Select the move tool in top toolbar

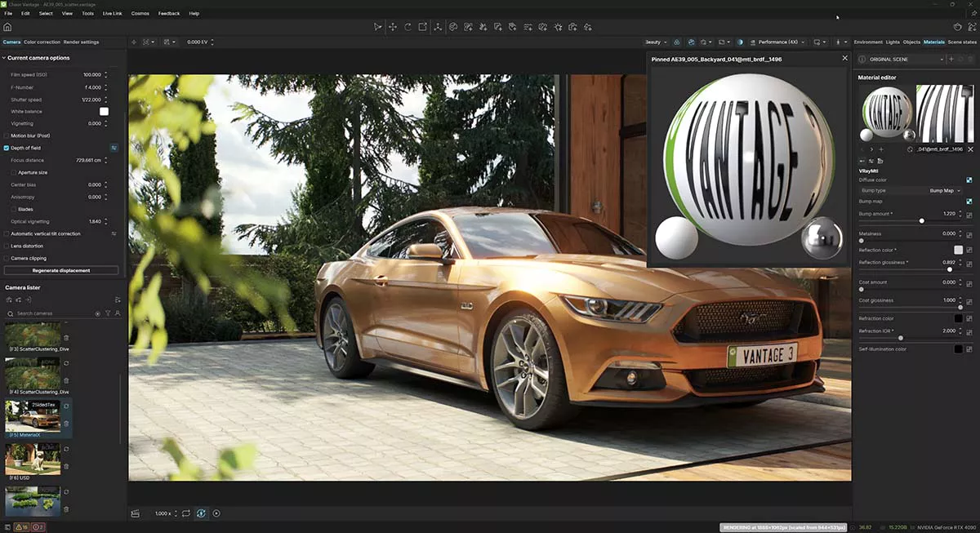click(393, 27)
